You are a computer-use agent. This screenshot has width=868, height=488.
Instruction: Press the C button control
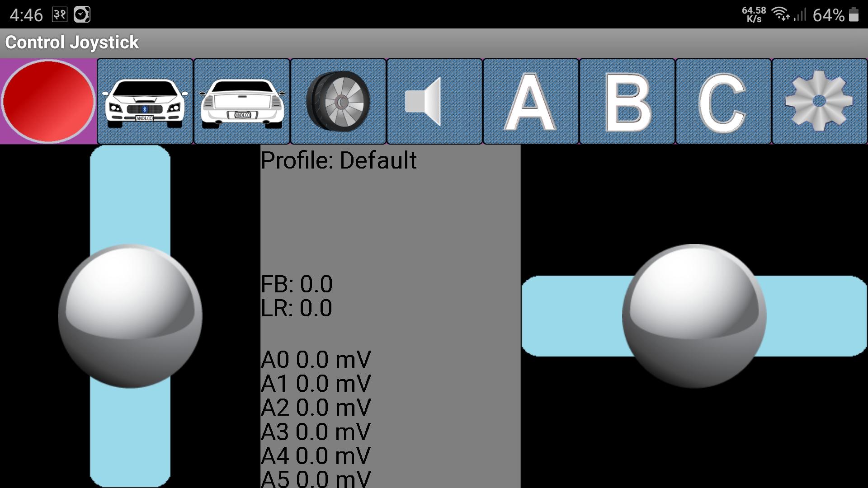click(x=722, y=101)
